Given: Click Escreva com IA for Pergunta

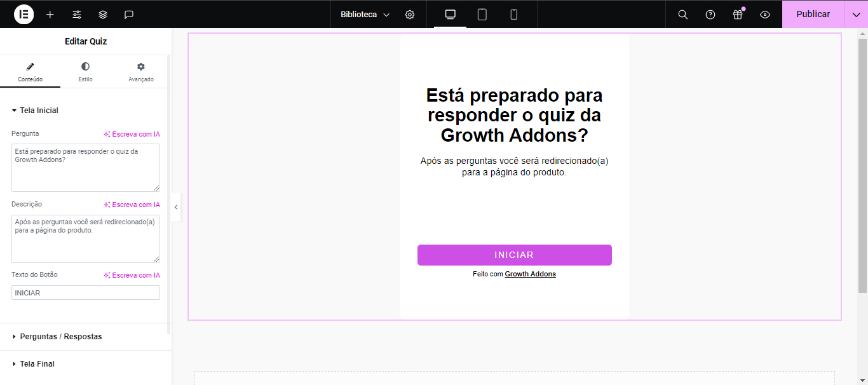Looking at the screenshot, I should click(x=132, y=134).
